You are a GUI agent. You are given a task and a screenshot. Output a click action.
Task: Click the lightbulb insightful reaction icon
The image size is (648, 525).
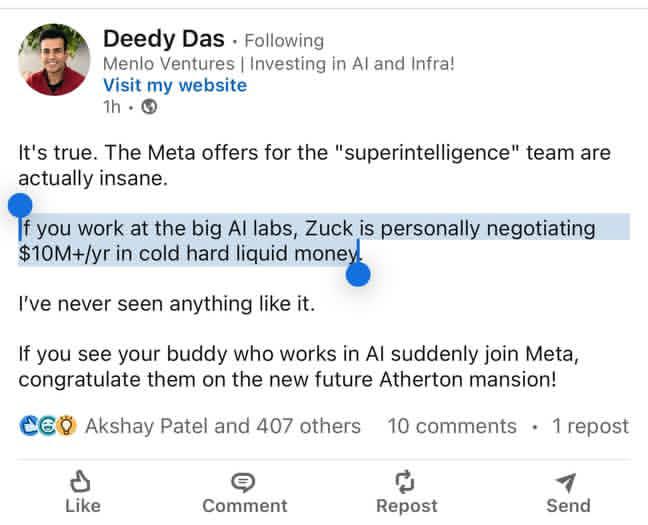(x=67, y=426)
